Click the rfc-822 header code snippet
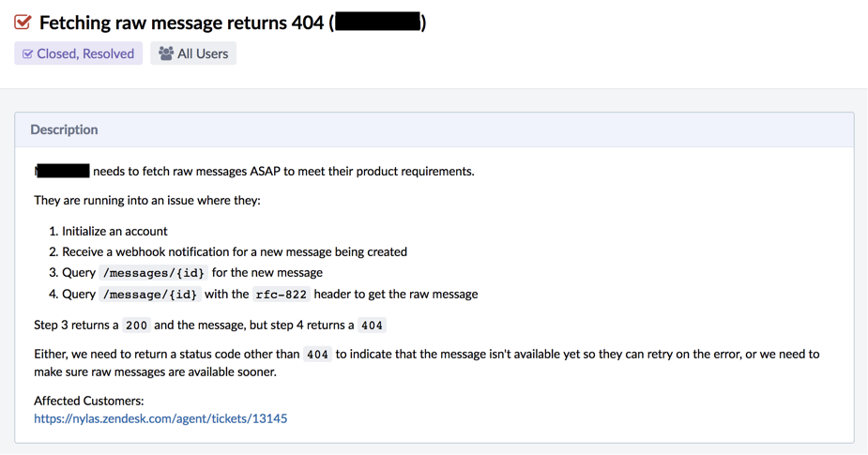Viewport: 868px width, 455px height. (x=282, y=295)
